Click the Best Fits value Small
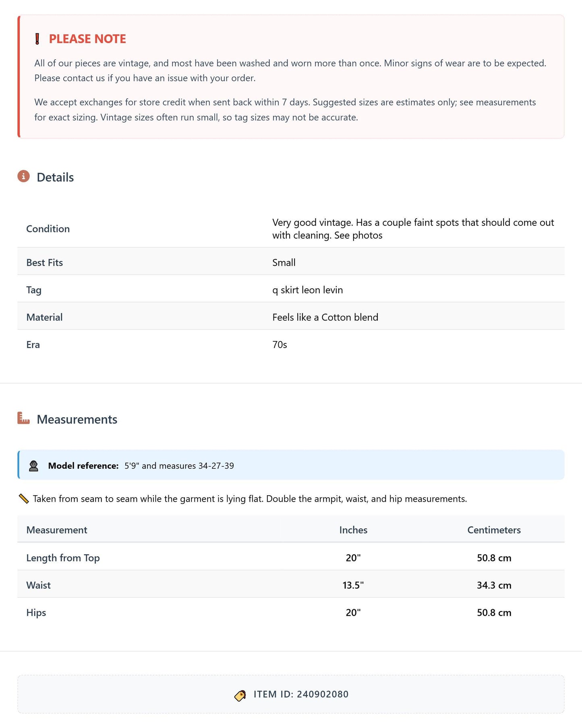This screenshot has height=728, width=582. click(x=284, y=263)
